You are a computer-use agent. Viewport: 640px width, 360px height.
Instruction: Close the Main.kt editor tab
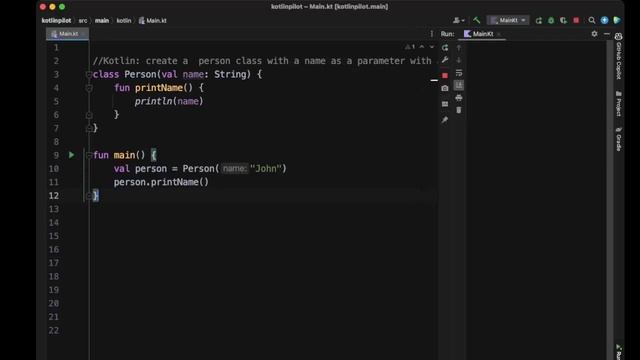[83, 34]
